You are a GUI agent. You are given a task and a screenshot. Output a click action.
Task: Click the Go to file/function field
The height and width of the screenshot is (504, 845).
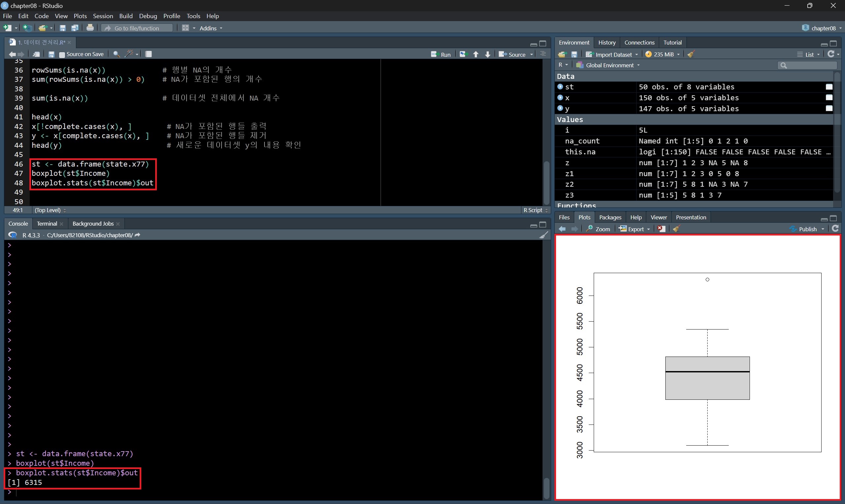click(137, 28)
